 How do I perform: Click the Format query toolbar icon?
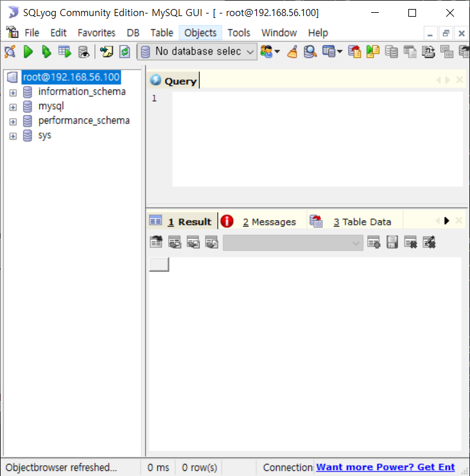tap(107, 51)
